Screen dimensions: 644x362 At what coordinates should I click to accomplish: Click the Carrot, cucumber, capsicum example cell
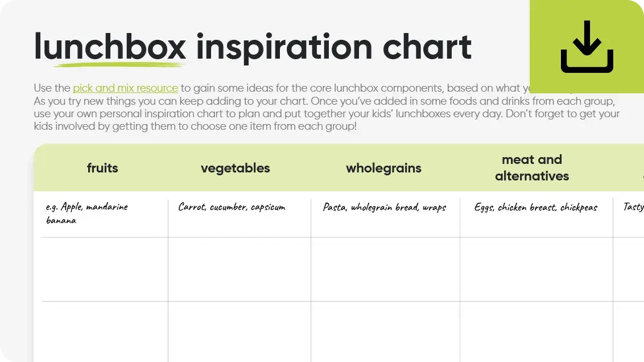(x=232, y=207)
